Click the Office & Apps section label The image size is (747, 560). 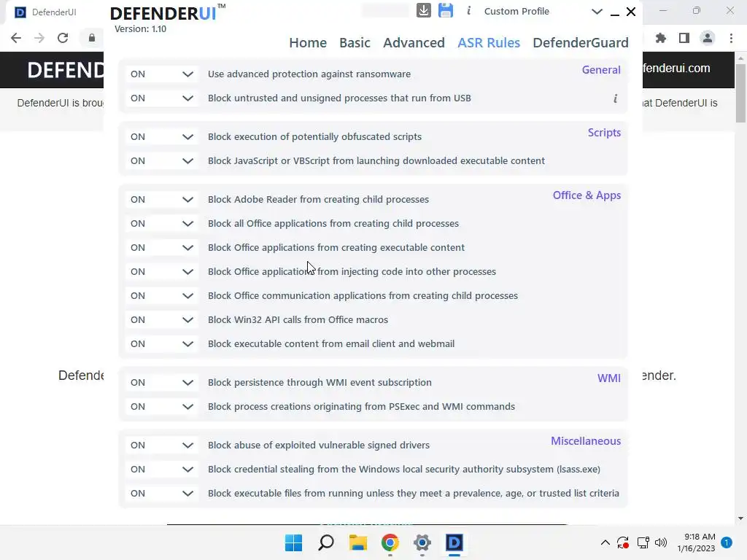(587, 195)
